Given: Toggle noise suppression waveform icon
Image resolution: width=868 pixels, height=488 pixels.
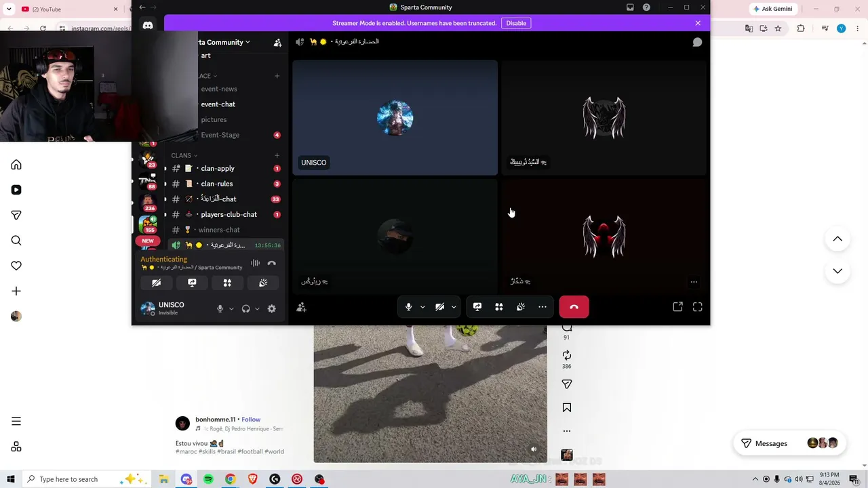Looking at the screenshot, I should (255, 263).
